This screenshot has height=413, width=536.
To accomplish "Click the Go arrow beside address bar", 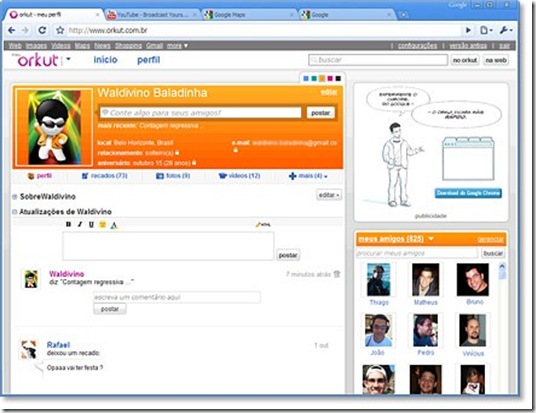I will (468, 30).
